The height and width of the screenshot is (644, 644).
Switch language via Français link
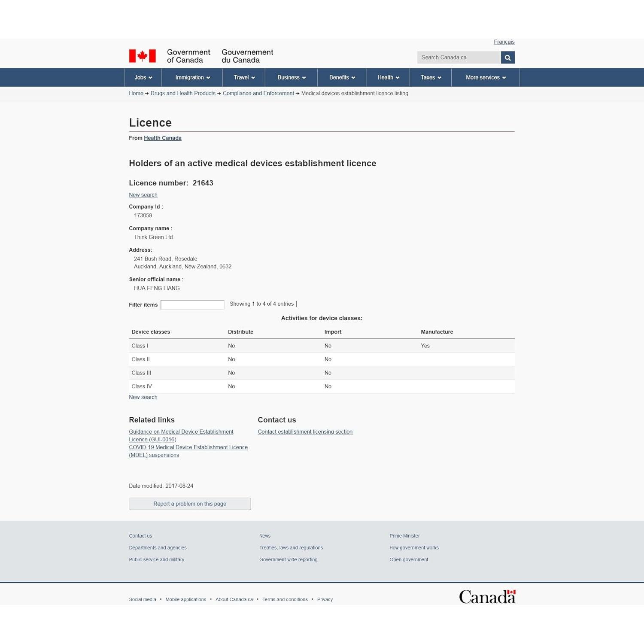click(504, 42)
